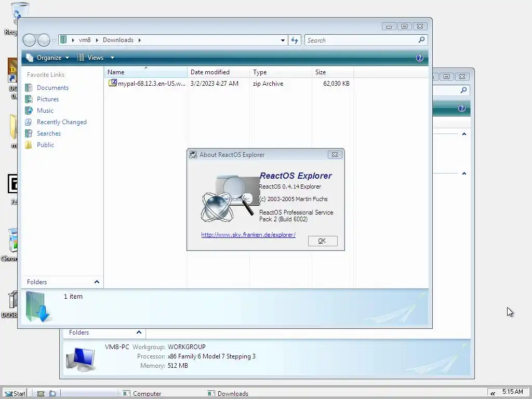The image size is (532, 399).
Task: Collapse the lower section chevron in Computer window
Action: pos(464,174)
